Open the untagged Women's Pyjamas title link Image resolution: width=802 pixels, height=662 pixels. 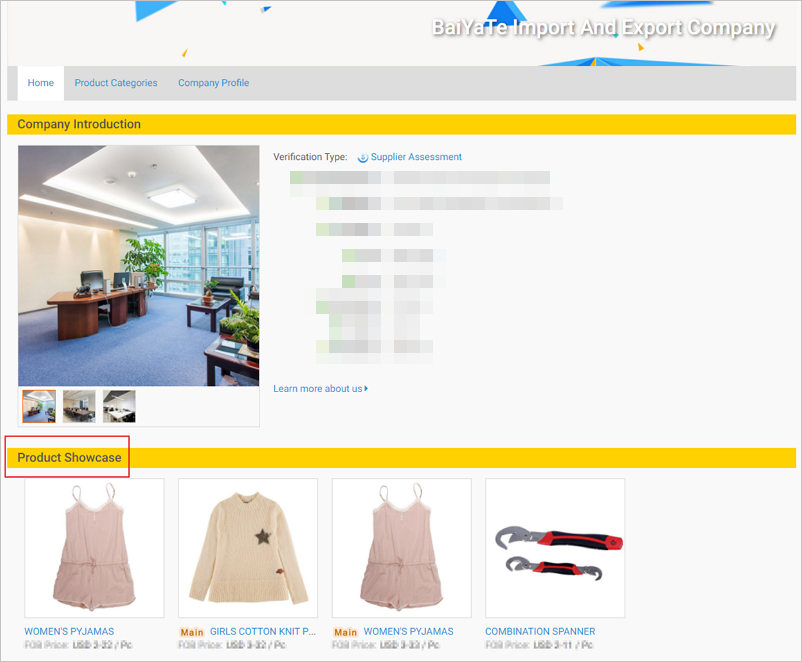[69, 632]
